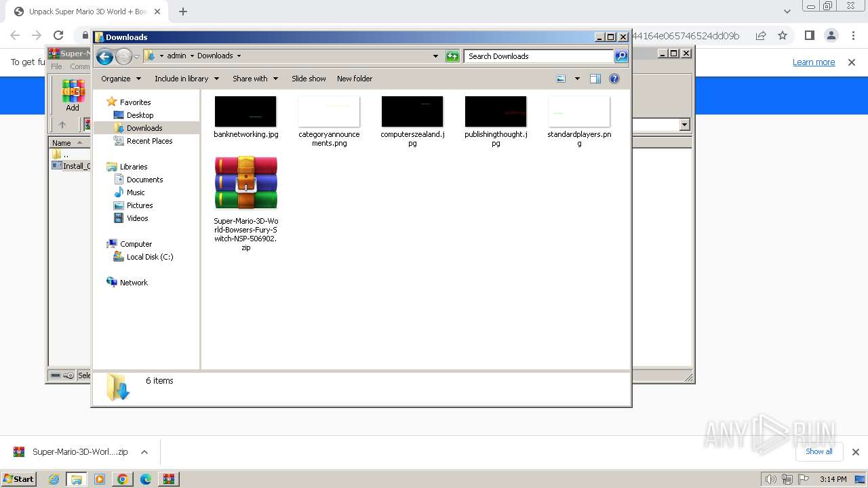Click the Explorer search magnifier icon
The height and width of the screenshot is (488, 868).
coord(621,56)
